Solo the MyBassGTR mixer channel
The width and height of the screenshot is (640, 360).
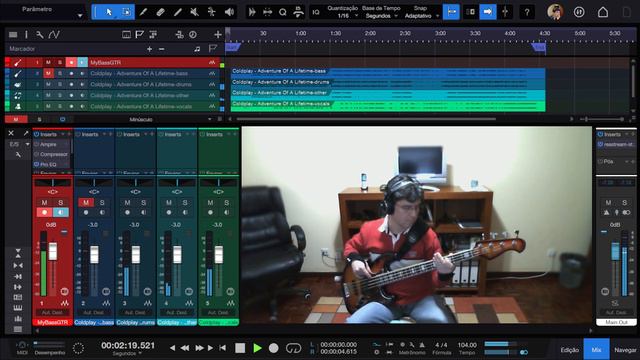(60, 202)
